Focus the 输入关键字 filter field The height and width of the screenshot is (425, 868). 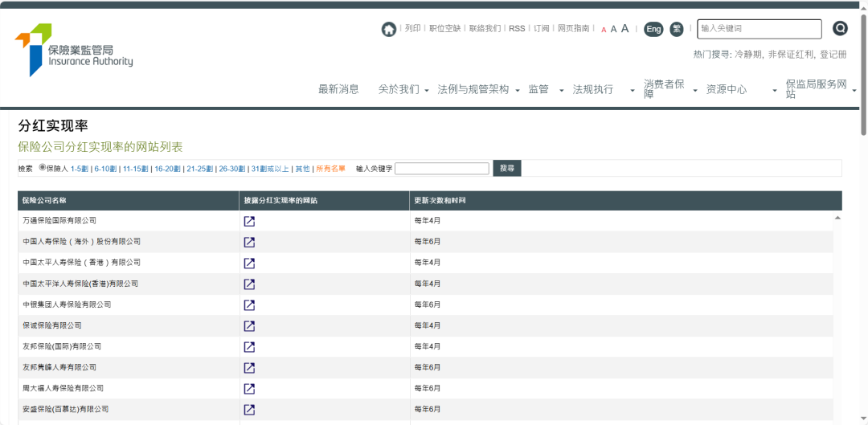pyautogui.click(x=442, y=168)
